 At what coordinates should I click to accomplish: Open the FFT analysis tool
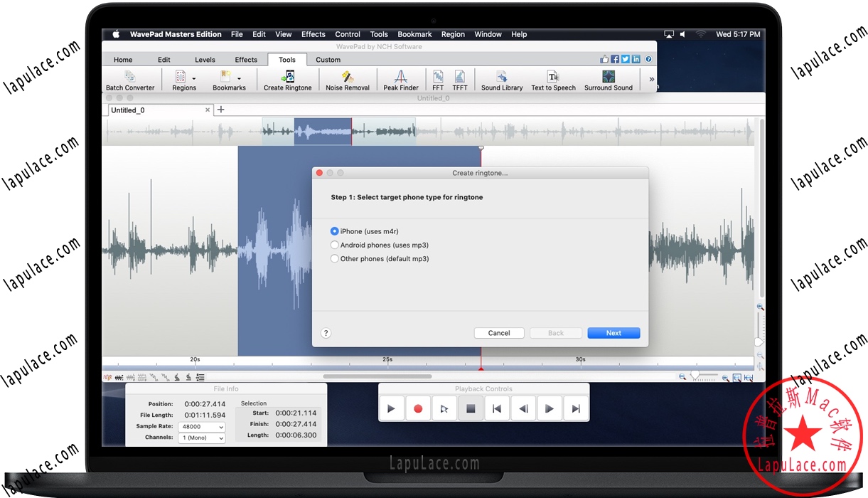tap(438, 80)
